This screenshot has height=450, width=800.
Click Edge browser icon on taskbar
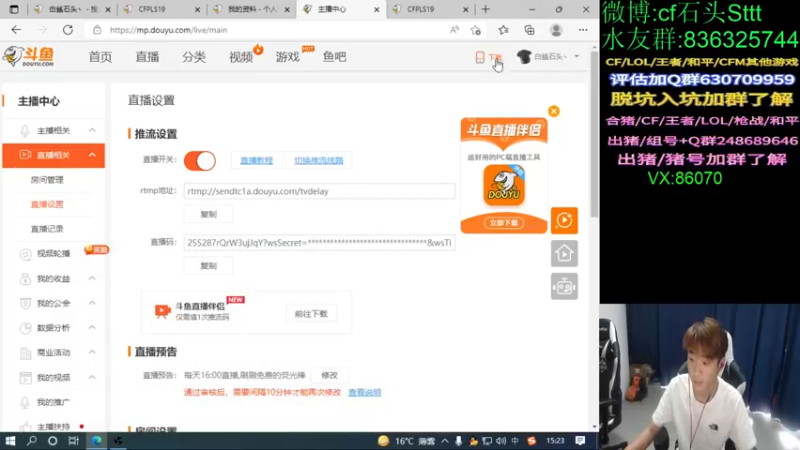click(x=96, y=441)
